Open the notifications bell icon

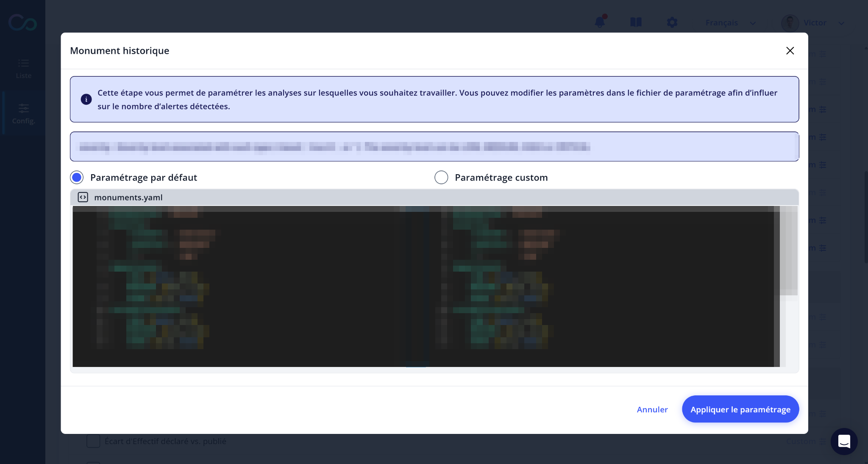click(600, 22)
